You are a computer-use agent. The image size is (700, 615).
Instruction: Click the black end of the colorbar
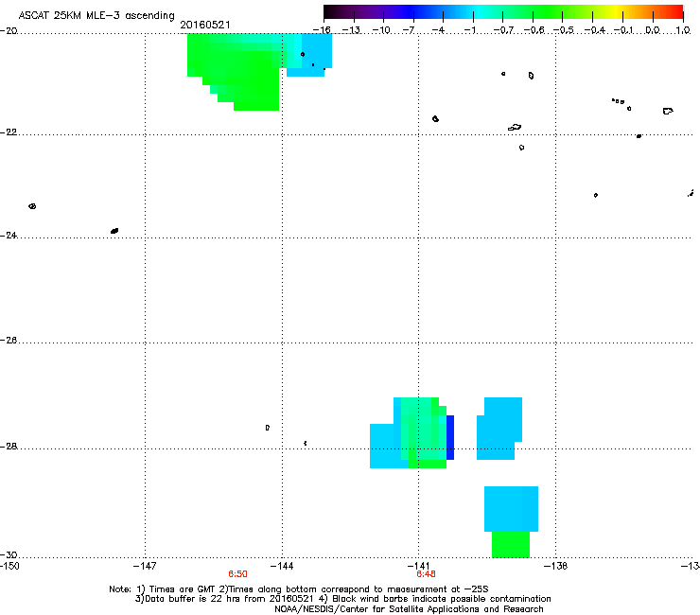[x=331, y=11]
